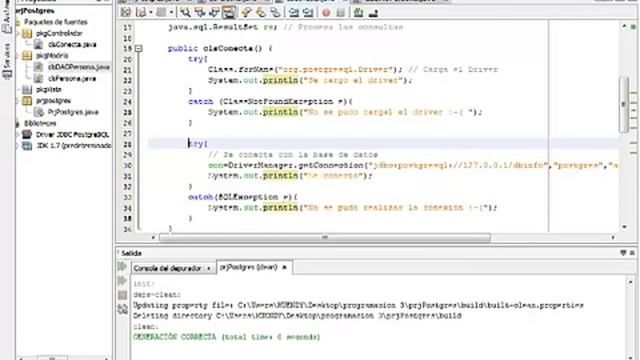Open the Archivos side tab

(x=7, y=16)
